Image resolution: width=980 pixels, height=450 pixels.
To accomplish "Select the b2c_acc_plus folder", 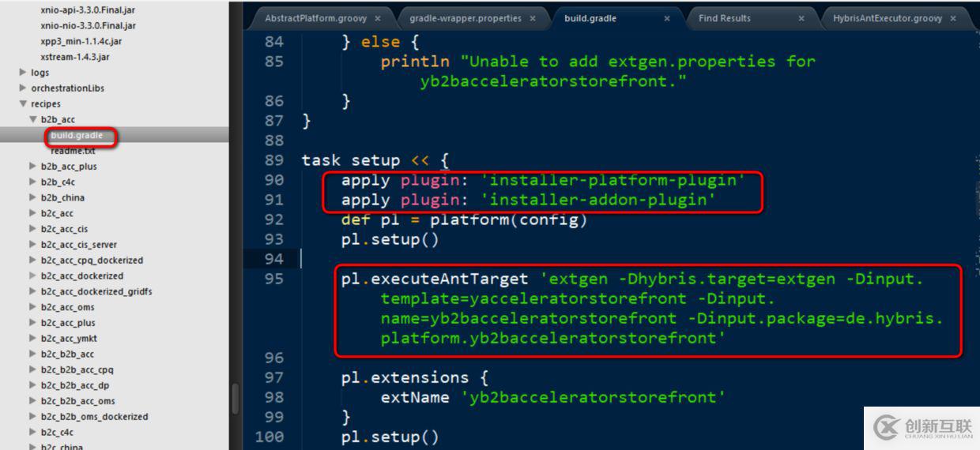I will point(68,323).
